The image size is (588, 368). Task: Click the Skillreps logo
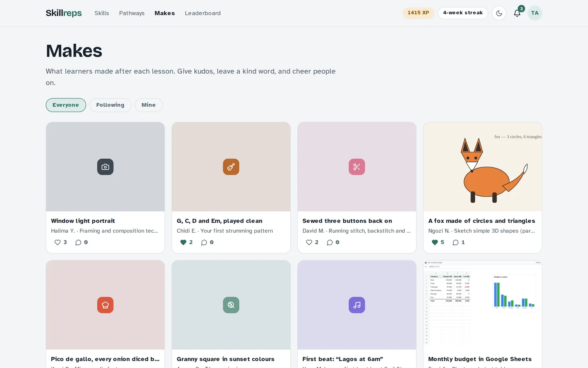[64, 13]
